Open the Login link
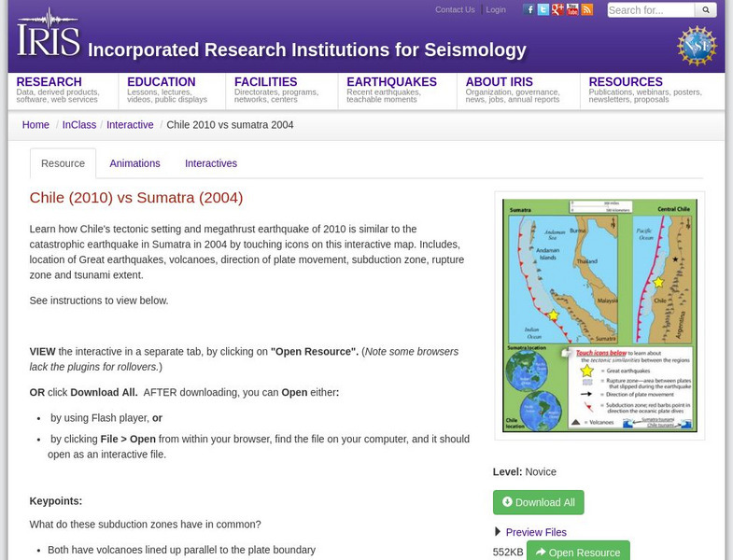This screenshot has width=733, height=560. tap(496, 9)
